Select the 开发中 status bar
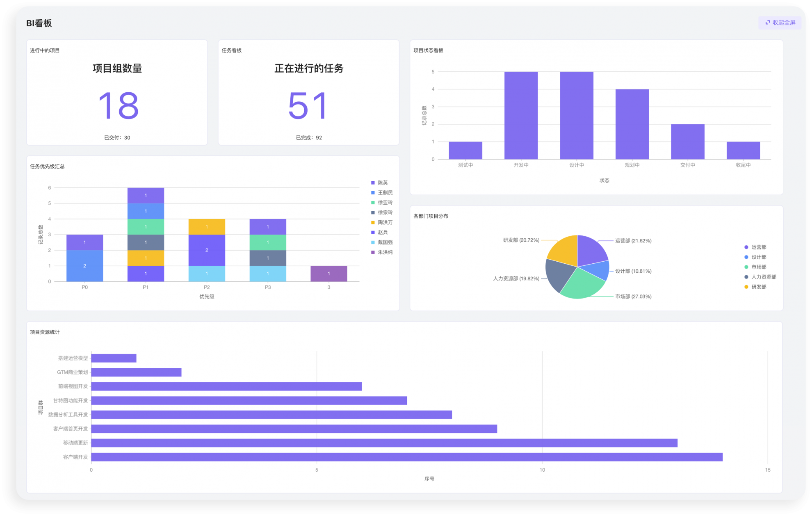 [x=521, y=115]
